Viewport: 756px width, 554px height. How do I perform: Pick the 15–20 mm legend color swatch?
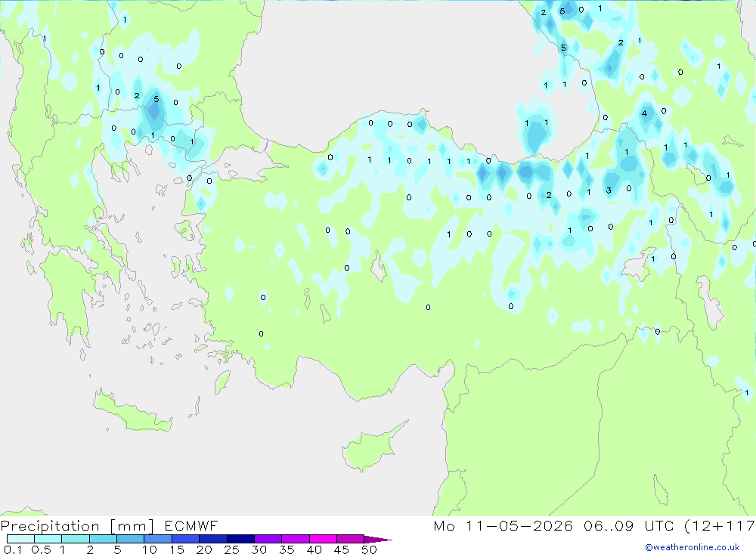pyautogui.click(x=185, y=539)
